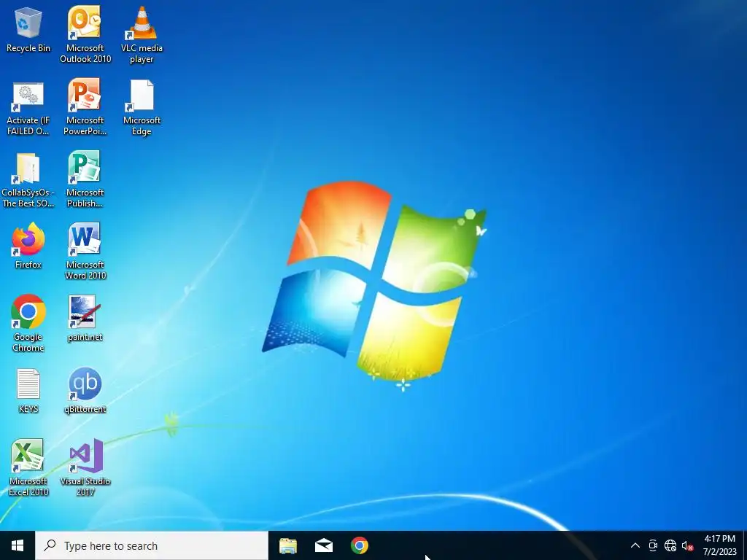Click the Type here to search box
Screen dimensions: 747x560
[152, 545]
